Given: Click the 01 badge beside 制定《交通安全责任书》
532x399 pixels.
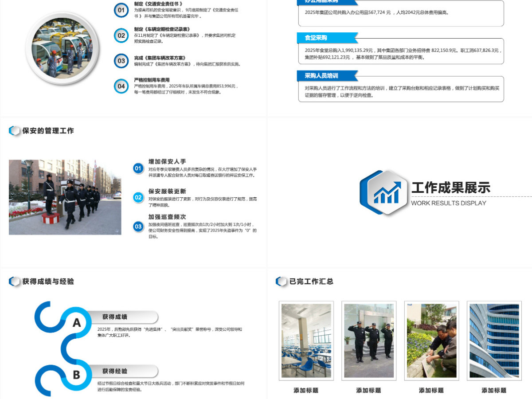Looking at the screenshot, I should pos(121,10).
